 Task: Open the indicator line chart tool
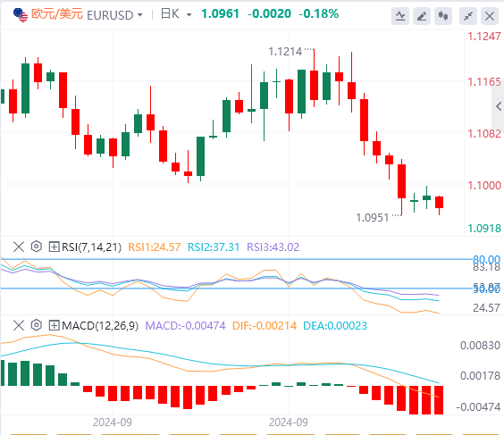[400, 16]
